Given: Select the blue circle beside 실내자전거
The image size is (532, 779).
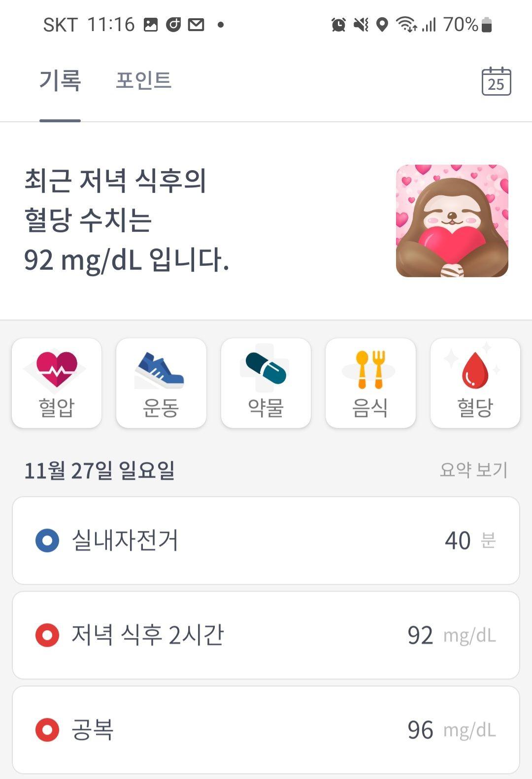Looking at the screenshot, I should pyautogui.click(x=47, y=540).
